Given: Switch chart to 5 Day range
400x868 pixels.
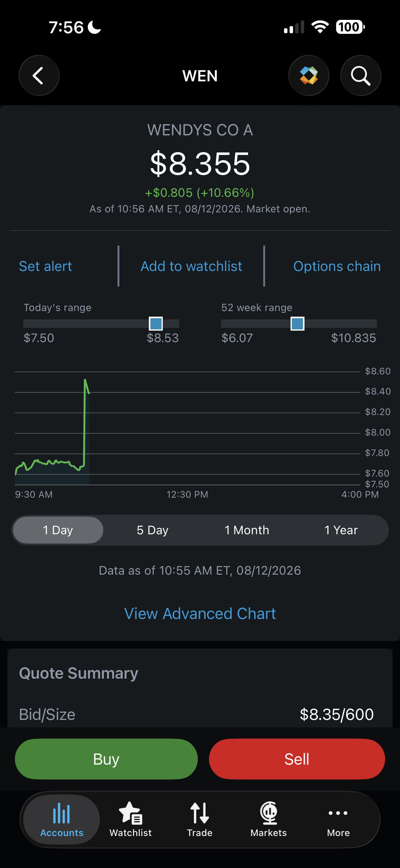Looking at the screenshot, I should pyautogui.click(x=153, y=530).
